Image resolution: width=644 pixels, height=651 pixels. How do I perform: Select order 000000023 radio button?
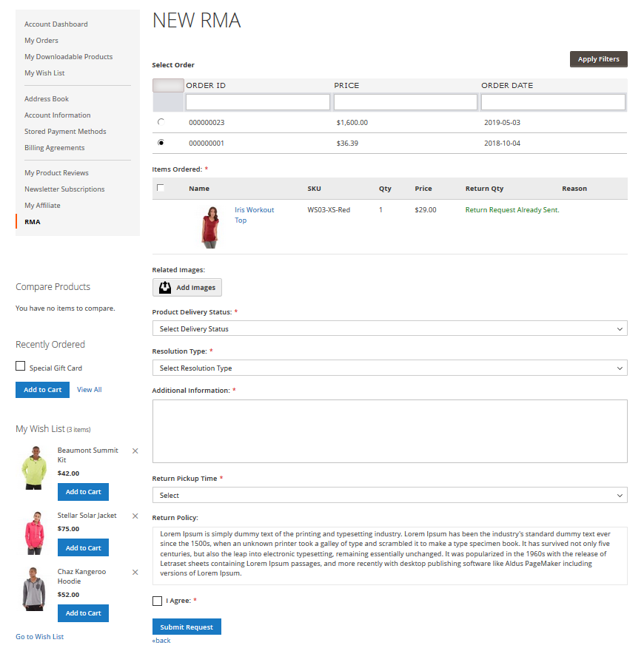(x=161, y=122)
